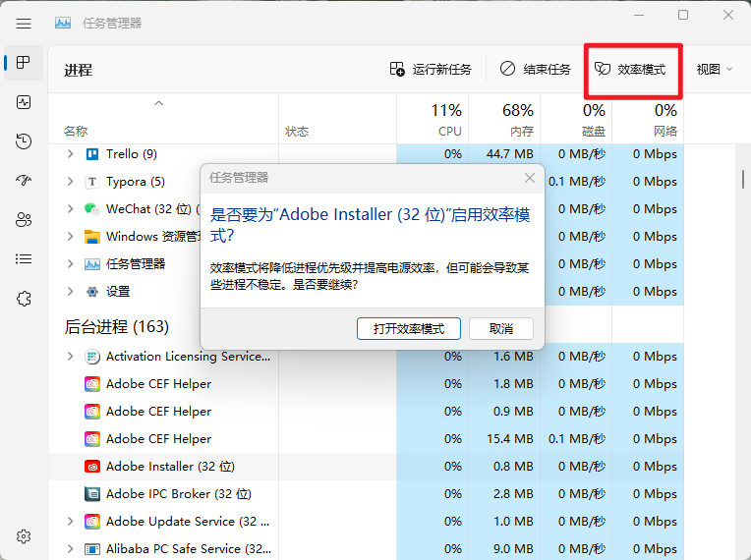Viewport: 751px width, 560px height.
Task: Click the 2.8 MB memory value of Adobe IPC Broker
Action: 513,494
